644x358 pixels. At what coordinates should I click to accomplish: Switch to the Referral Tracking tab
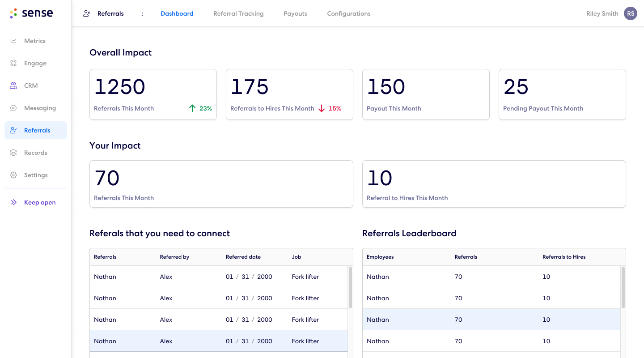click(x=238, y=13)
